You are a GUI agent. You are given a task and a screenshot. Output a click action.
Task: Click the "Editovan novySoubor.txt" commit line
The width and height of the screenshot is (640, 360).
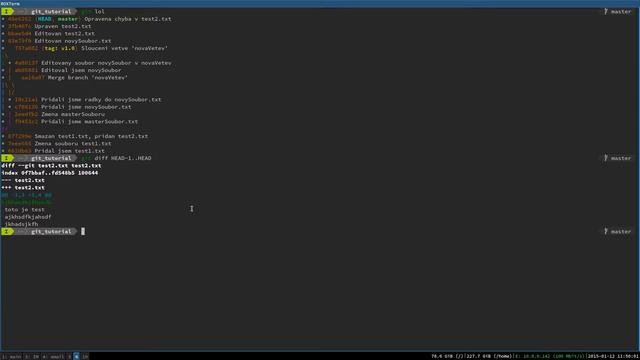point(56,41)
